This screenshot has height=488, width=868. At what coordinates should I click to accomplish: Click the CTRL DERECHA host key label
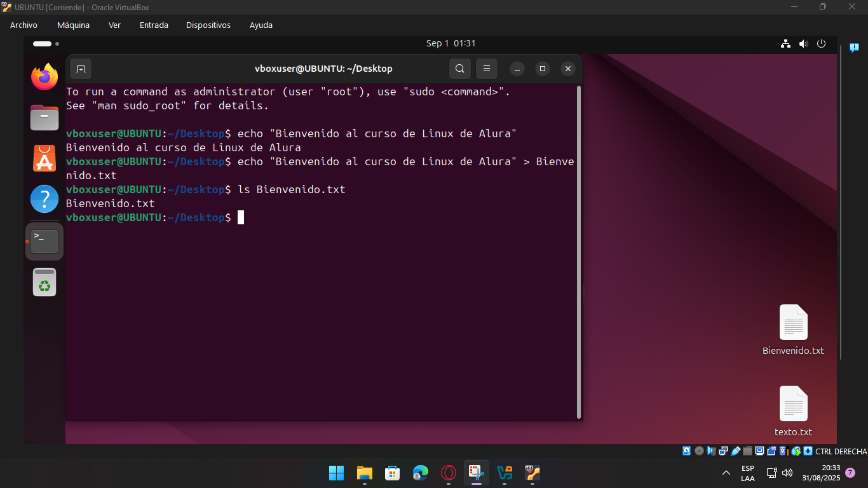pyautogui.click(x=841, y=451)
